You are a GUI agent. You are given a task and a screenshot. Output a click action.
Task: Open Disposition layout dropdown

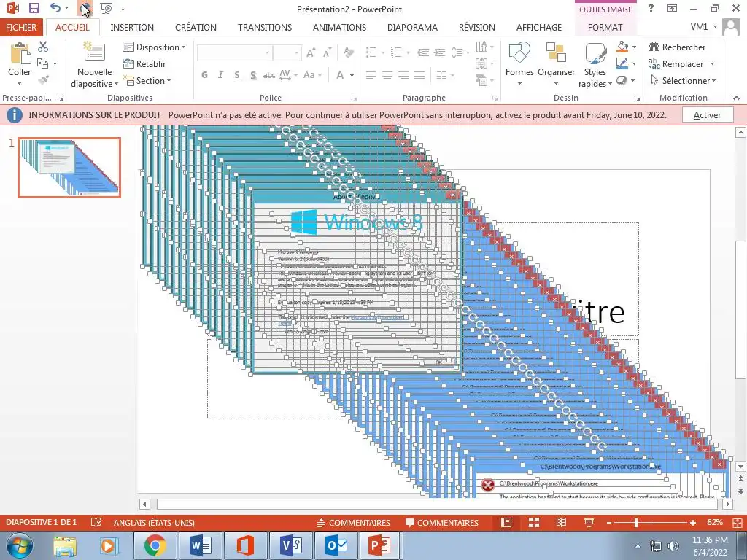(x=154, y=47)
